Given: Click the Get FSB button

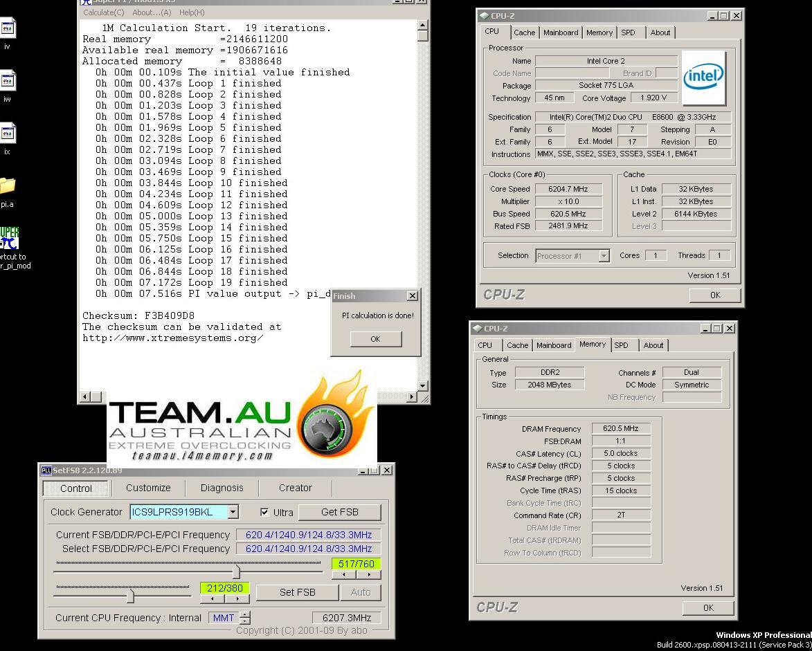Looking at the screenshot, I should click(340, 512).
